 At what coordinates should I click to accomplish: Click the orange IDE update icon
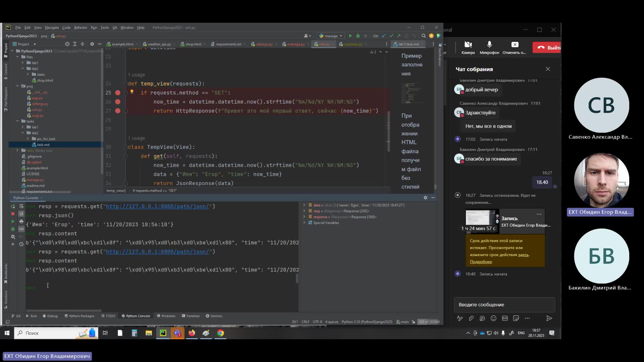pyautogui.click(x=431, y=36)
